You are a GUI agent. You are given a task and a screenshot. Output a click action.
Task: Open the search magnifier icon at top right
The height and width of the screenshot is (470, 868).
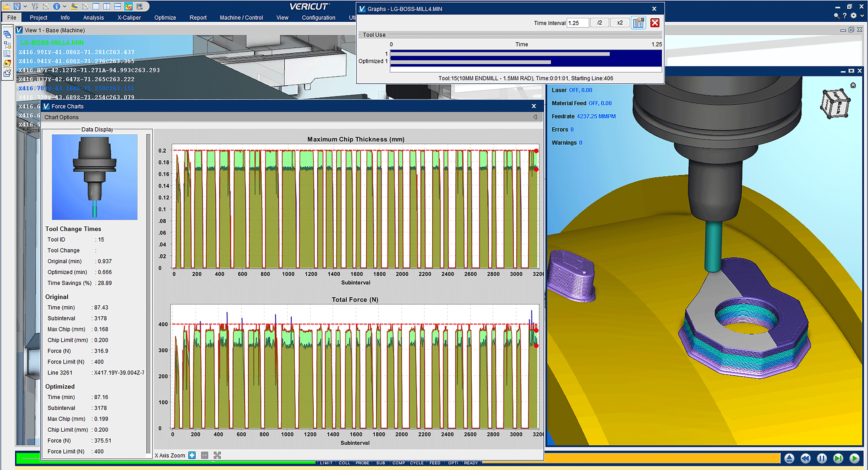click(836, 15)
